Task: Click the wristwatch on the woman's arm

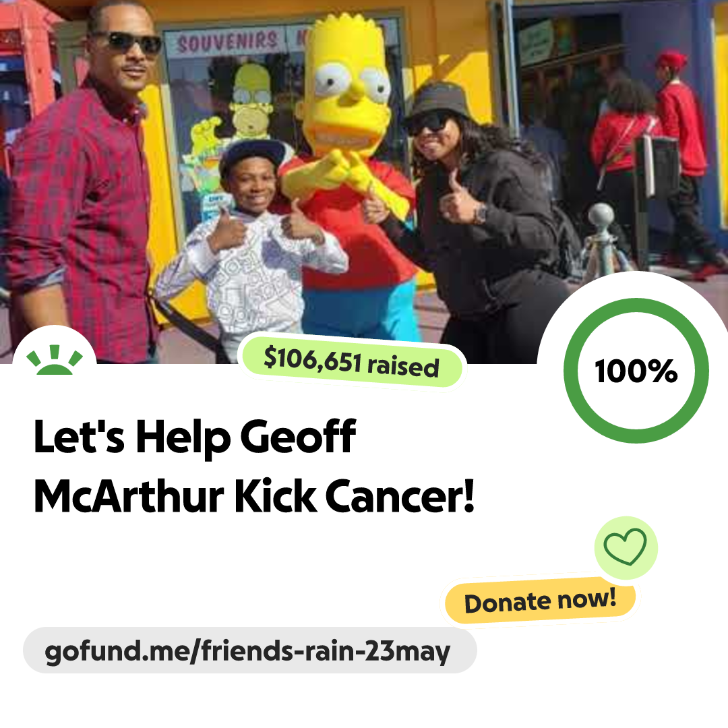Action: pos(480,214)
